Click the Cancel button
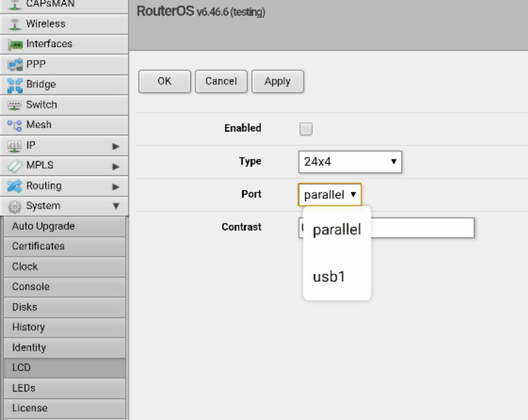 (221, 81)
